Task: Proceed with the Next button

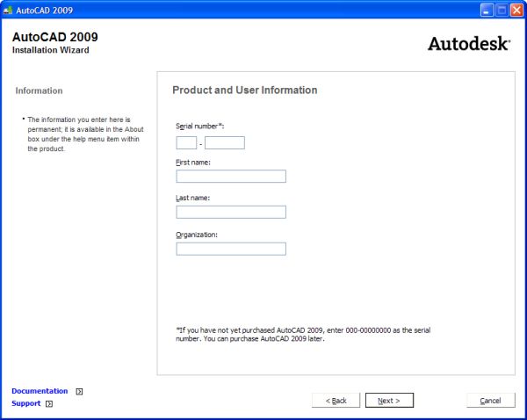Action: click(x=389, y=401)
